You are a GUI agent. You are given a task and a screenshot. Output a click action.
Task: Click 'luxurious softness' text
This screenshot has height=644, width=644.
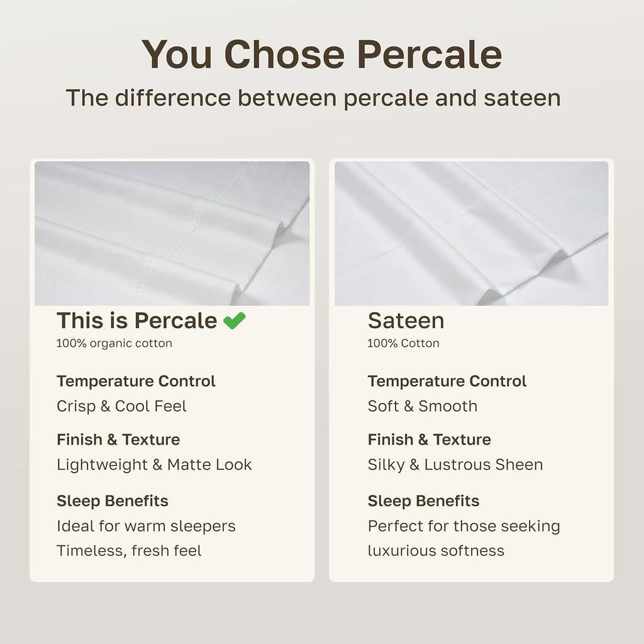[436, 551]
